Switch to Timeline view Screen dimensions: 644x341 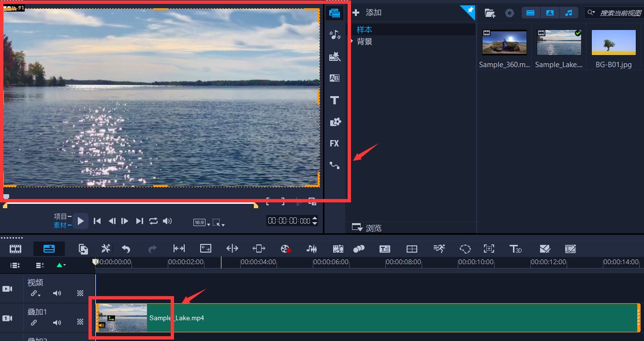pos(49,249)
